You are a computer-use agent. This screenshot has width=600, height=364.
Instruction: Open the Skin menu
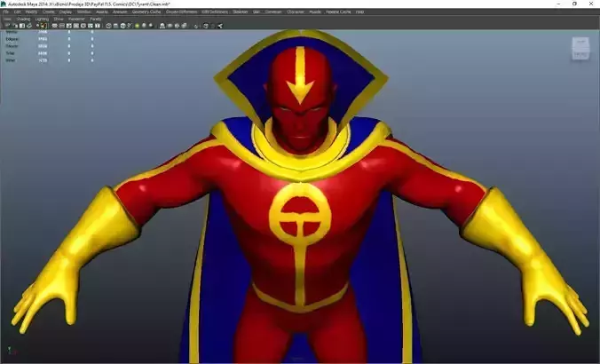pyautogui.click(x=256, y=12)
